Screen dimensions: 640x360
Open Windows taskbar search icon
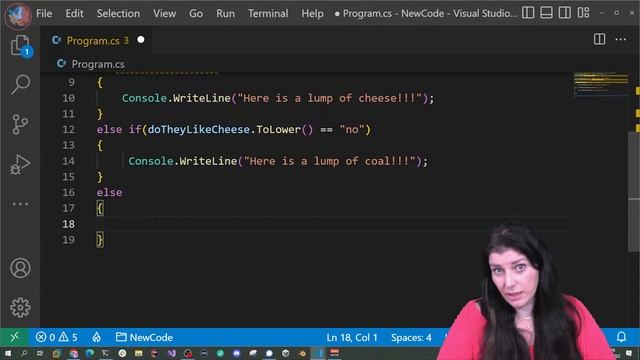pyautogui.click(x=24, y=353)
